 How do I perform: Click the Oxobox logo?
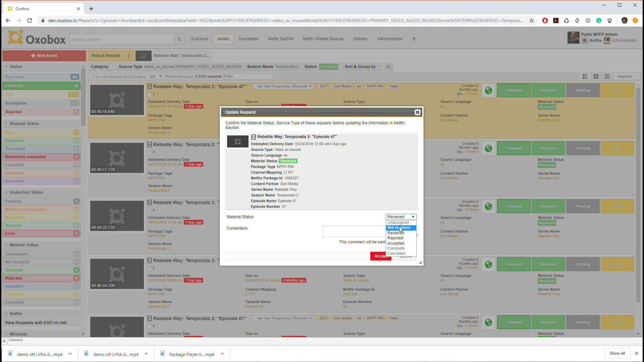click(x=37, y=38)
